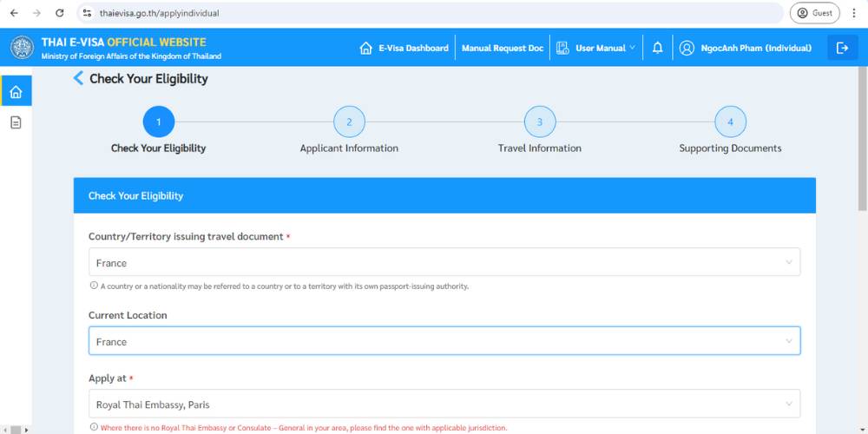Click the browser forward arrow
This screenshot has width=868, height=434.
pyautogui.click(x=36, y=13)
